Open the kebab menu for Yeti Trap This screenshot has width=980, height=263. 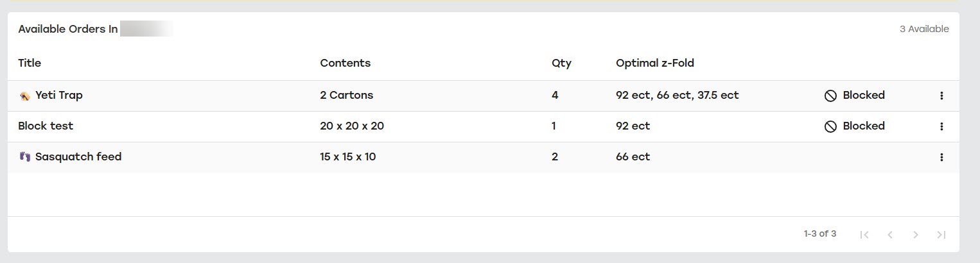(x=941, y=96)
